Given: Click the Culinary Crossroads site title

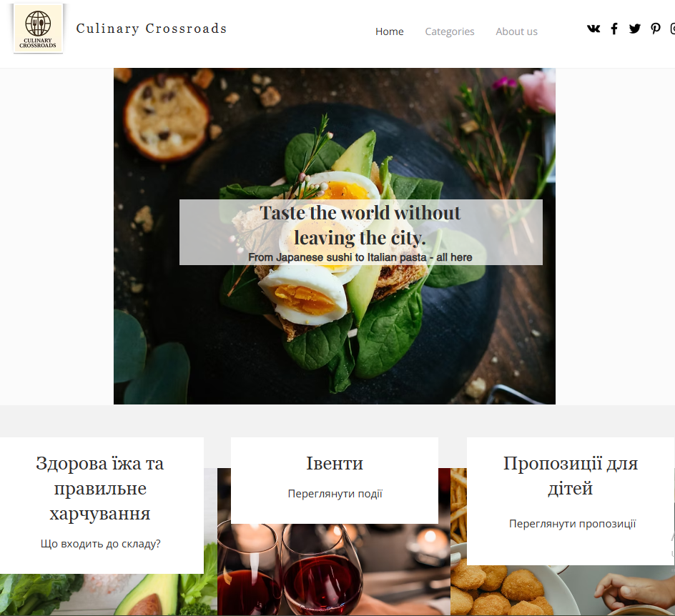Looking at the screenshot, I should click(152, 29).
